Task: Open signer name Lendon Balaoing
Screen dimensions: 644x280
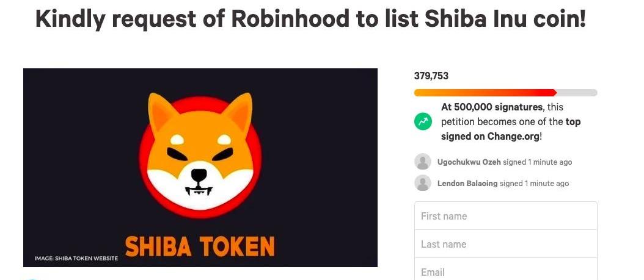Action: 467,183
